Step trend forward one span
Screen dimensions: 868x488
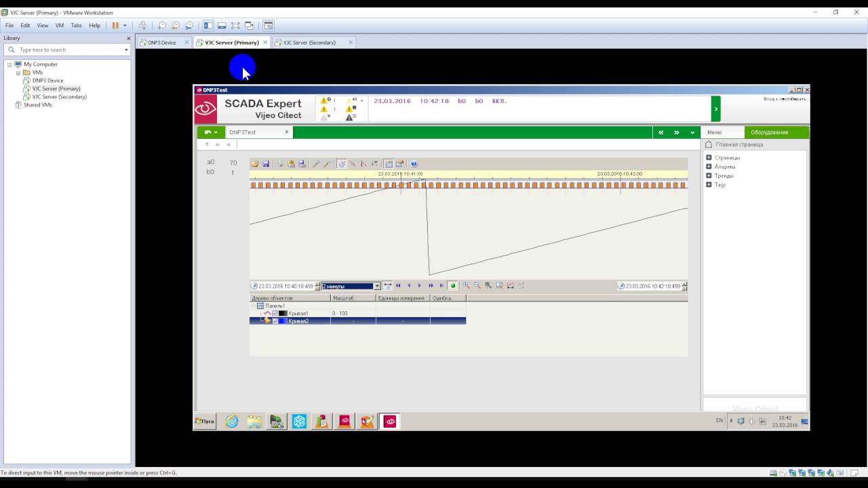coord(431,285)
